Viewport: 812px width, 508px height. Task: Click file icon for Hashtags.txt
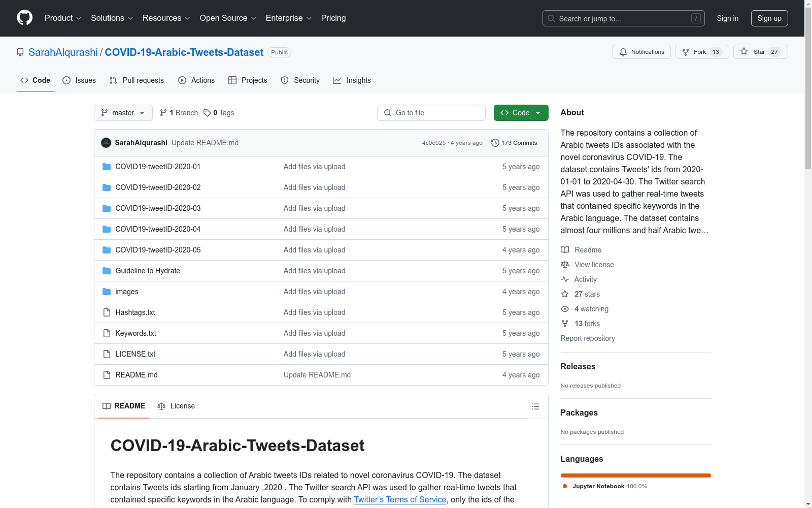pos(107,312)
